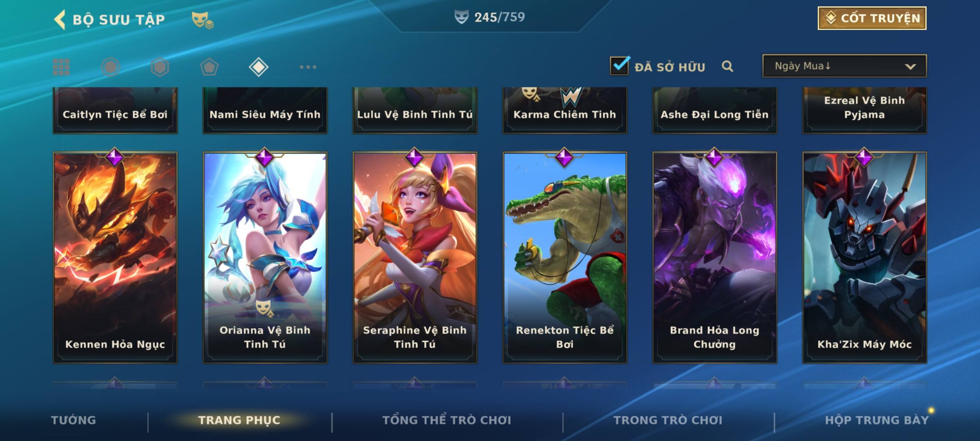The image size is (980, 441).
Task: Select the pentagon rarity filter icon
Action: [209, 67]
